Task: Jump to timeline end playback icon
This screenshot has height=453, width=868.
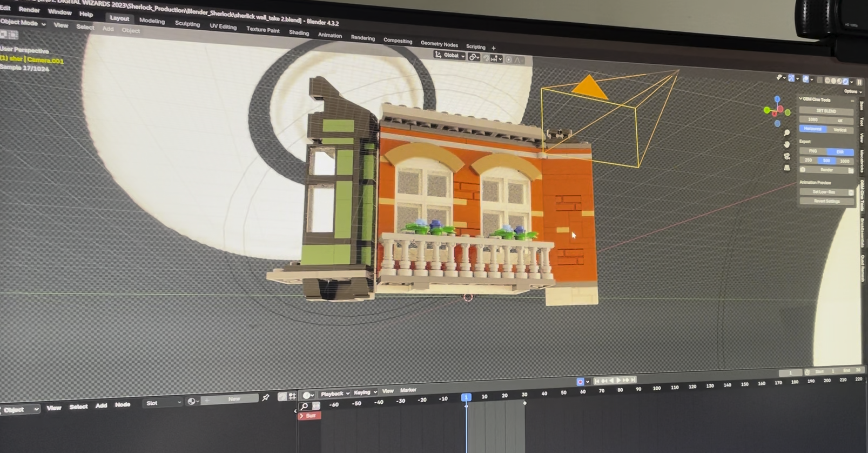Action: pyautogui.click(x=633, y=380)
